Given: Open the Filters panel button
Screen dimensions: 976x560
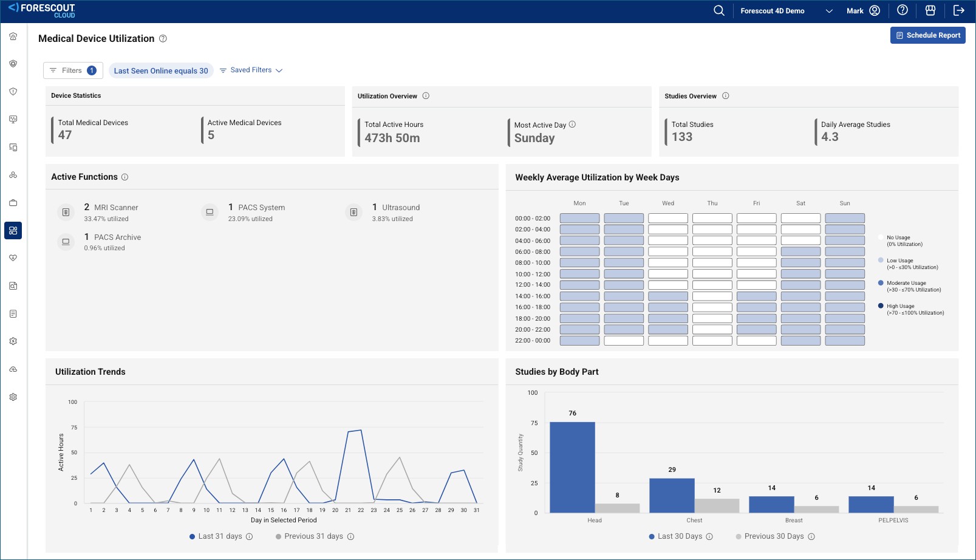Looking at the screenshot, I should tap(73, 70).
